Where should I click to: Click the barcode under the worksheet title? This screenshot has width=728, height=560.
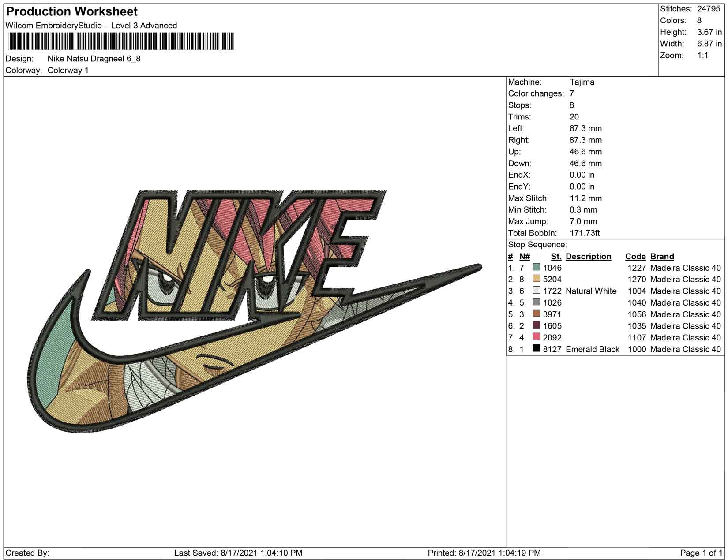(120, 42)
